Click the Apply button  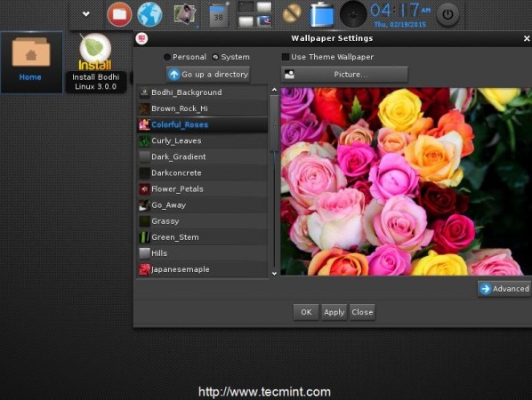click(x=334, y=312)
